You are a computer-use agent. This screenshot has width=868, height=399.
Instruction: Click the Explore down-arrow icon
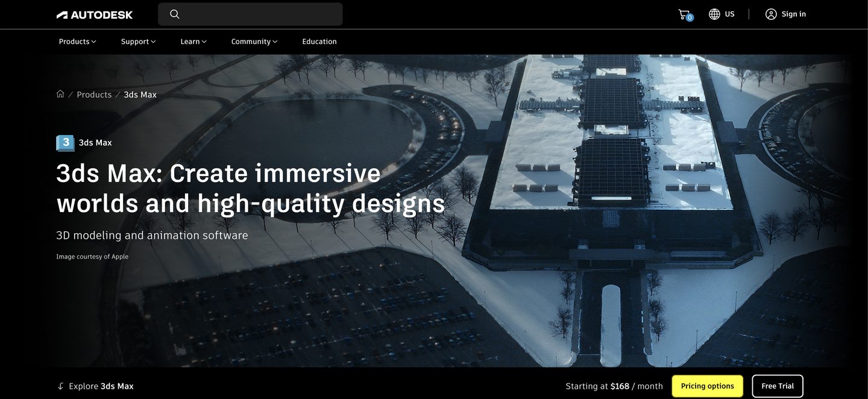[x=60, y=386]
